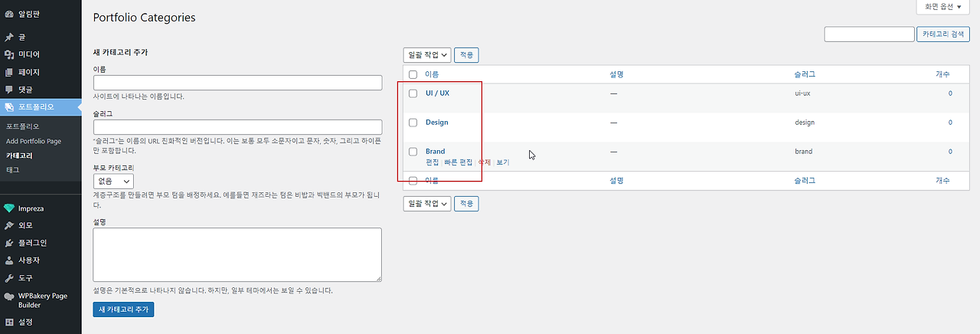Open the top bulk actions dropdown
Viewport: 980px width, 334px height.
click(x=426, y=55)
